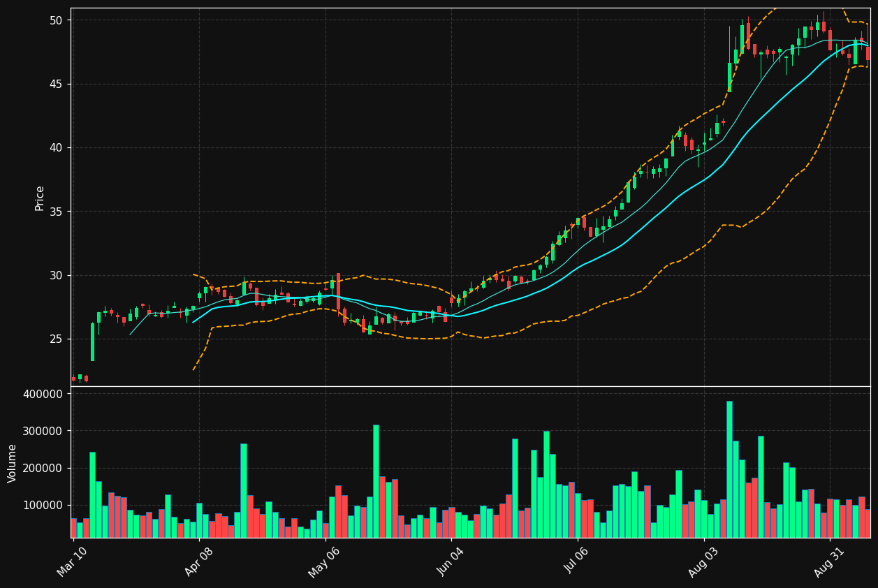Image resolution: width=878 pixels, height=588 pixels.
Task: Click the 100000 volume tick label
Action: coord(43,505)
